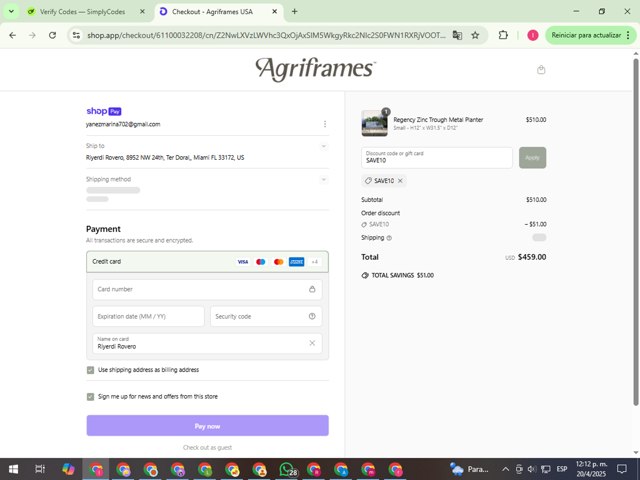Open the Chrome profile avatar

click(x=533, y=36)
